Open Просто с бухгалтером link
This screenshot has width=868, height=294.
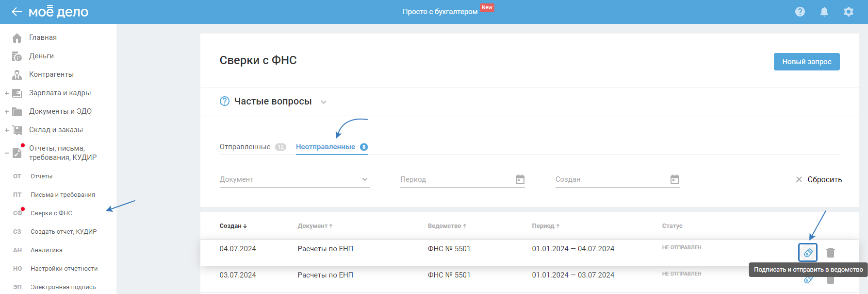click(440, 12)
